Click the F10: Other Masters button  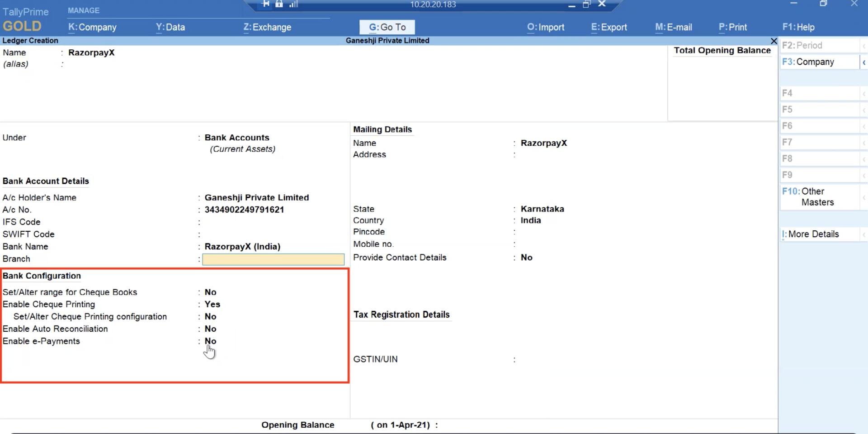tap(819, 197)
